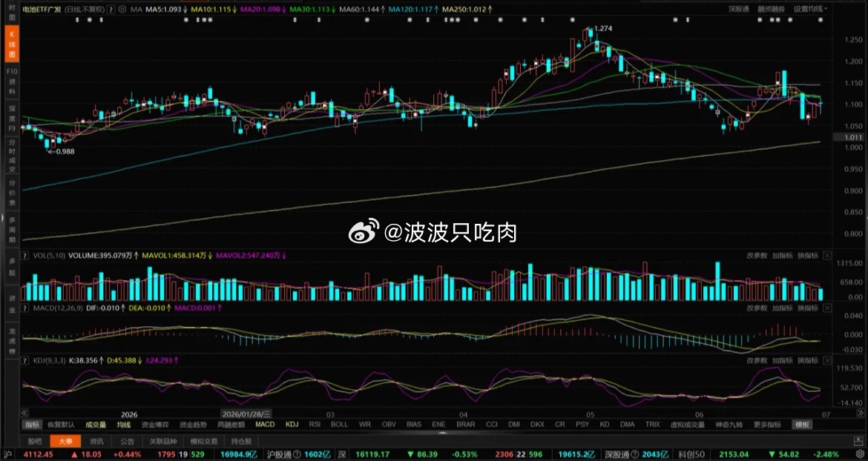Switch to the 关联品种 tab
Viewport: 868px width, 461px height.
163,441
